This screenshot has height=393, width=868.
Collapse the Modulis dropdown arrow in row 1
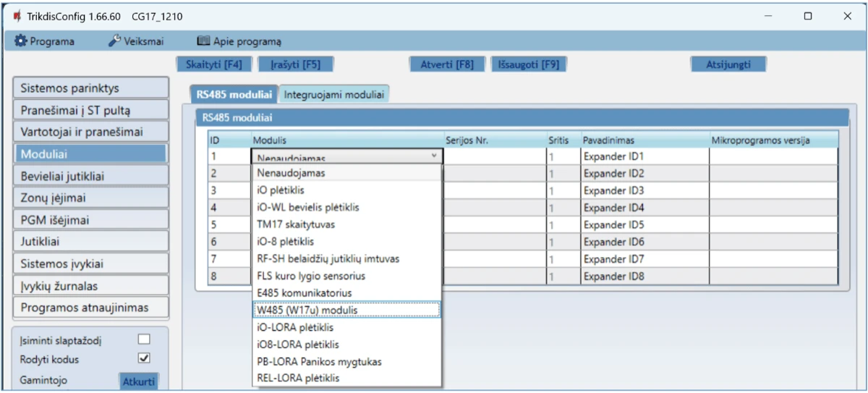[433, 156]
